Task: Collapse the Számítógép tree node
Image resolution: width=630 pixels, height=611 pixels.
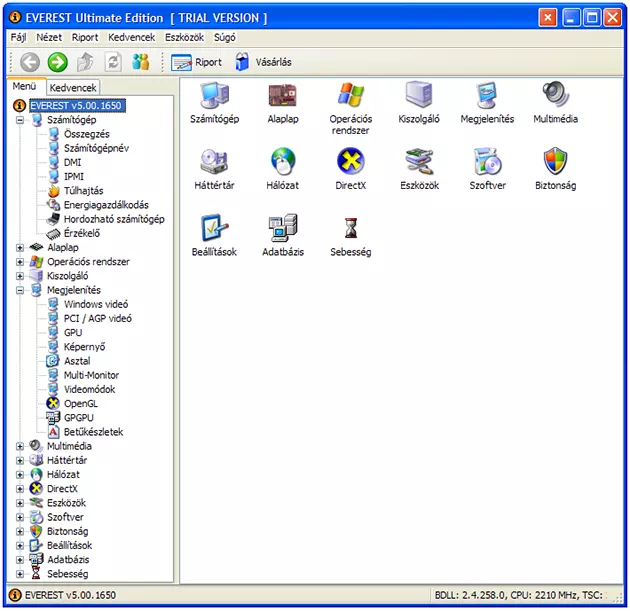Action: click(x=20, y=120)
